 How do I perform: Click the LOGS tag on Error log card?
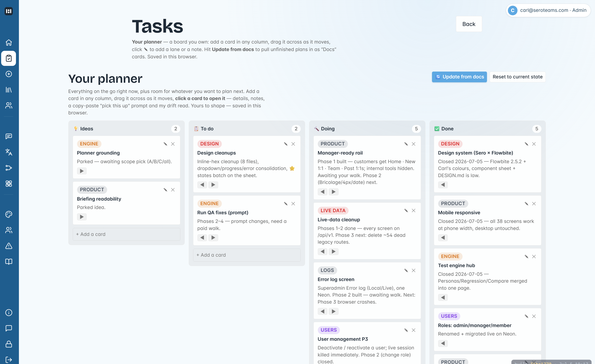point(327,270)
